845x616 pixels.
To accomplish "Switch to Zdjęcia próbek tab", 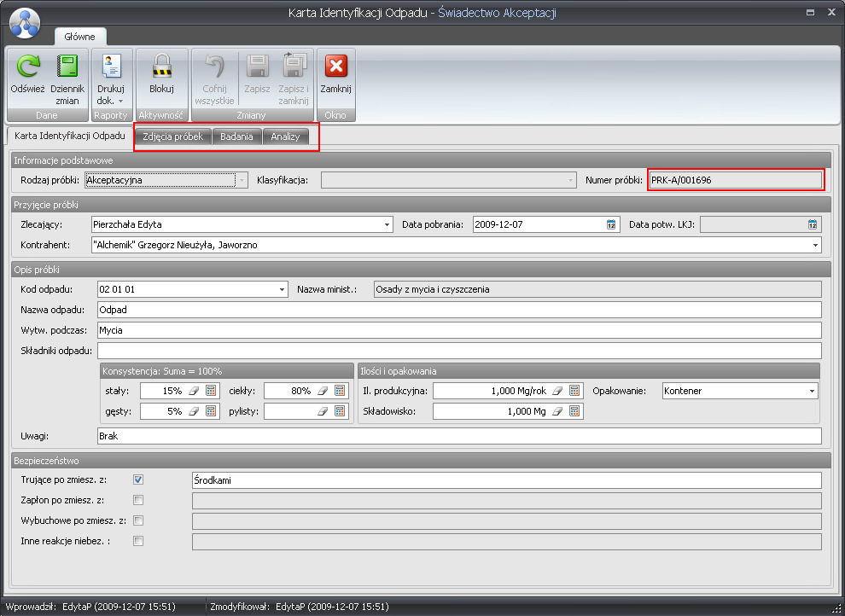I will [173, 137].
